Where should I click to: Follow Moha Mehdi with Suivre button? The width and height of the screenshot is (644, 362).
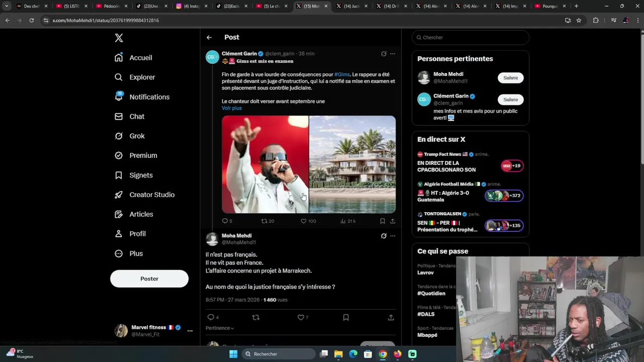(511, 77)
